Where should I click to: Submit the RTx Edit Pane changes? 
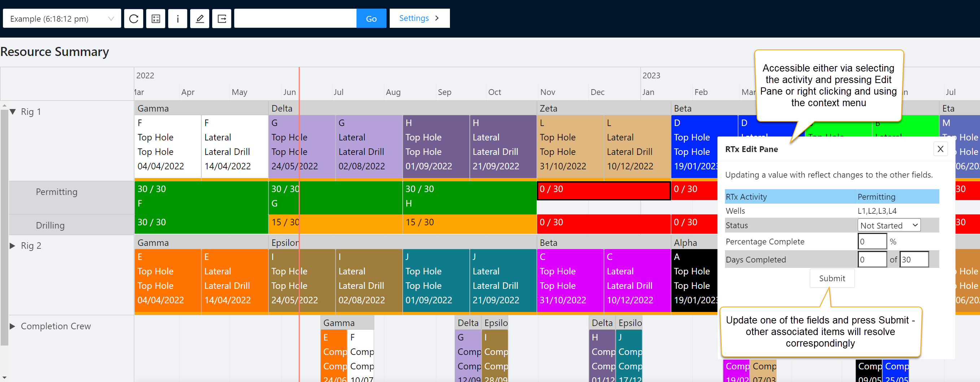point(832,278)
